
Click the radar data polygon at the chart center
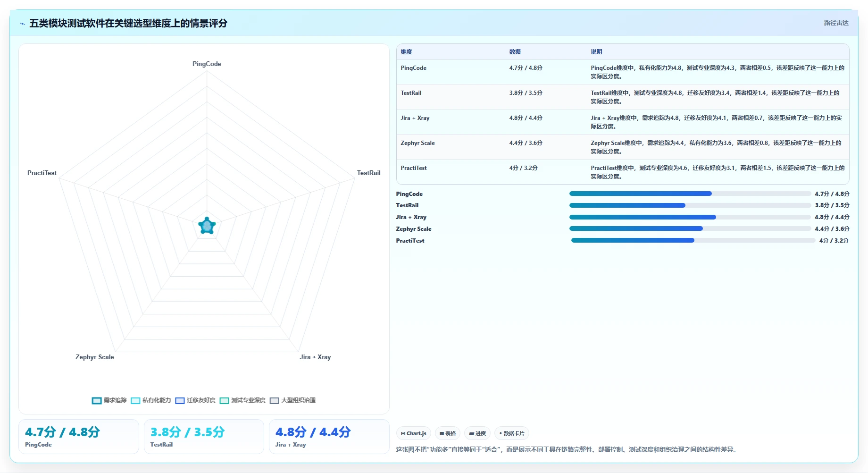(x=207, y=226)
